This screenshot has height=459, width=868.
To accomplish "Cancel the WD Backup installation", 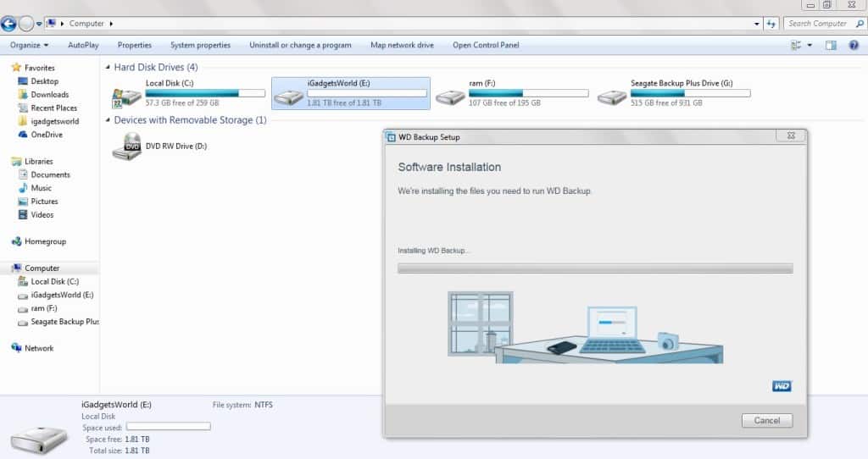I will [x=766, y=420].
